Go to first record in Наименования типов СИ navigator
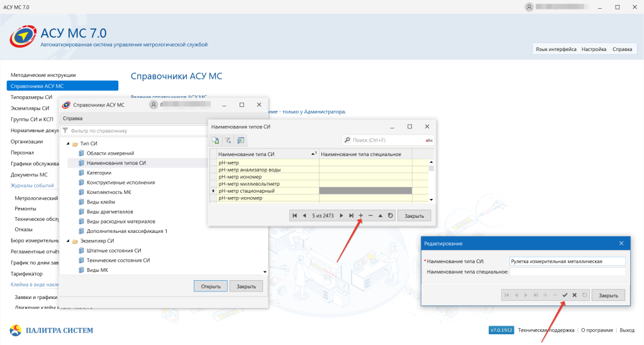The image size is (644, 345). [x=294, y=215]
